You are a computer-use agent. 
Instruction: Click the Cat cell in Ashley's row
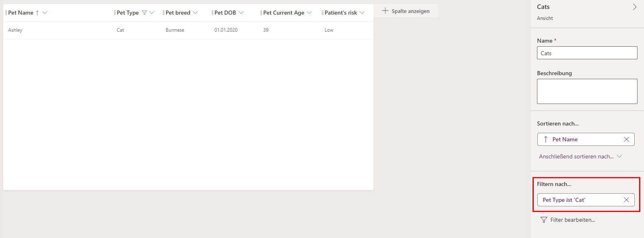tap(120, 30)
